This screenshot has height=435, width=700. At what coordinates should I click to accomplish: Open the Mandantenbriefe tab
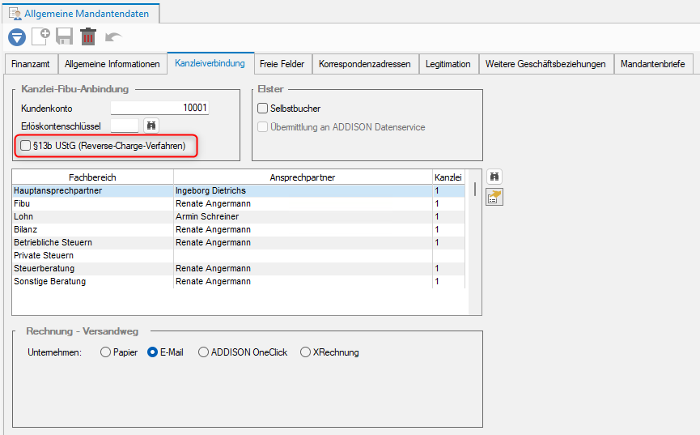653,64
